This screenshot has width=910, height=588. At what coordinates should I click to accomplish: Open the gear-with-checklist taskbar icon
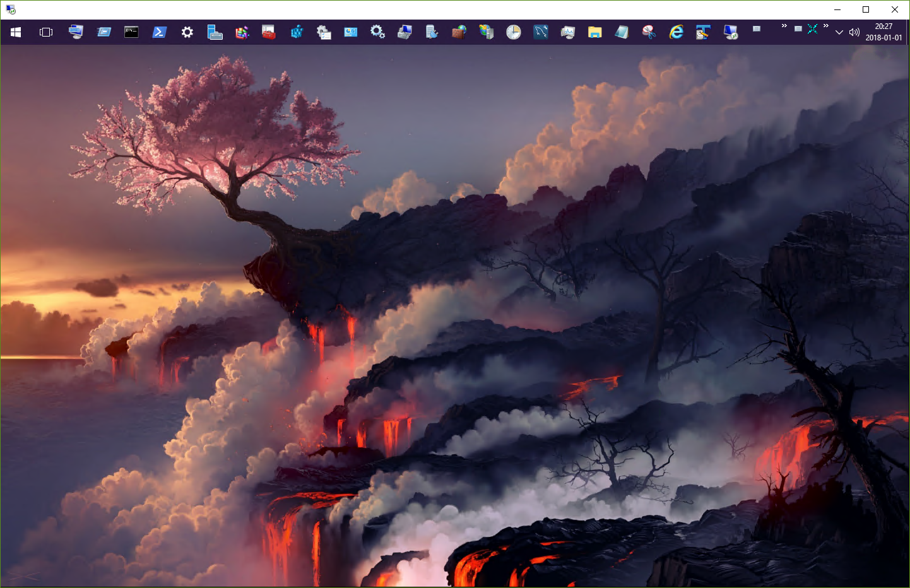tap(324, 32)
